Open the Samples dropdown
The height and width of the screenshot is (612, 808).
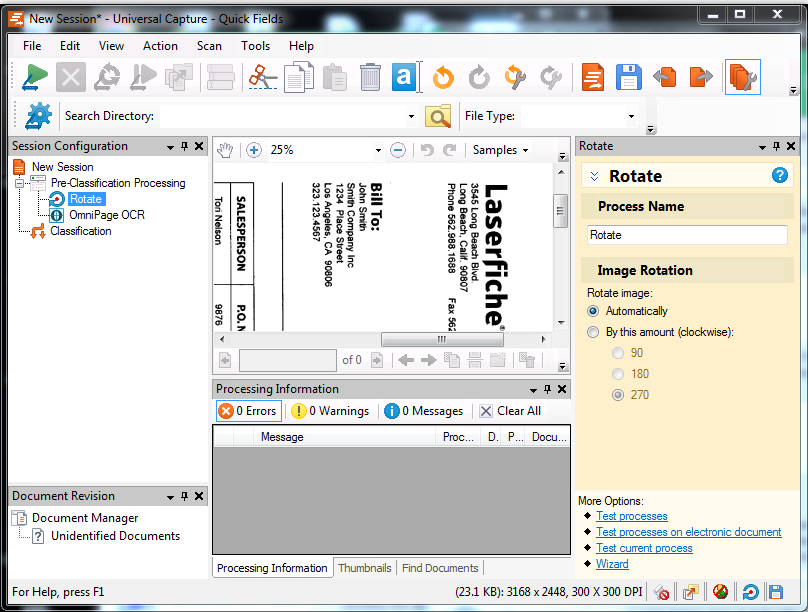click(500, 150)
